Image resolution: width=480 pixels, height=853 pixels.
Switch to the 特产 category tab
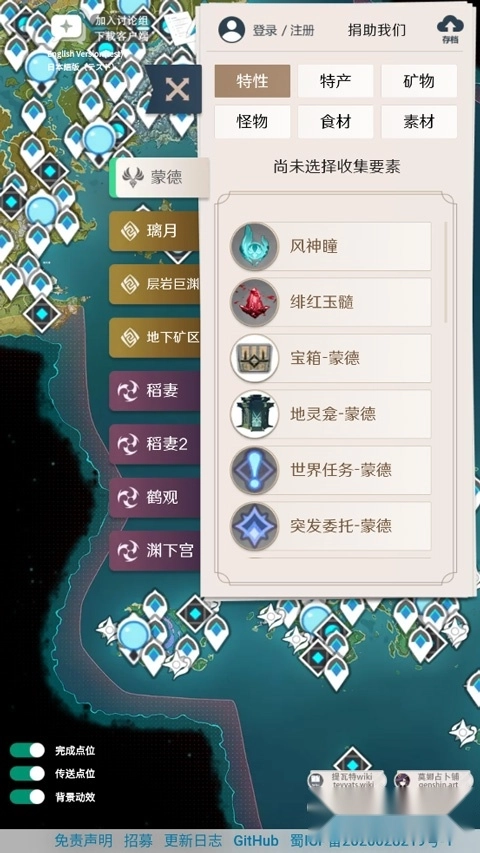pos(335,81)
